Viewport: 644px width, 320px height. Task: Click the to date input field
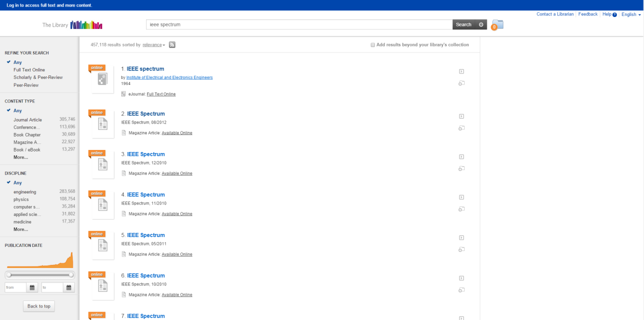[x=52, y=287]
